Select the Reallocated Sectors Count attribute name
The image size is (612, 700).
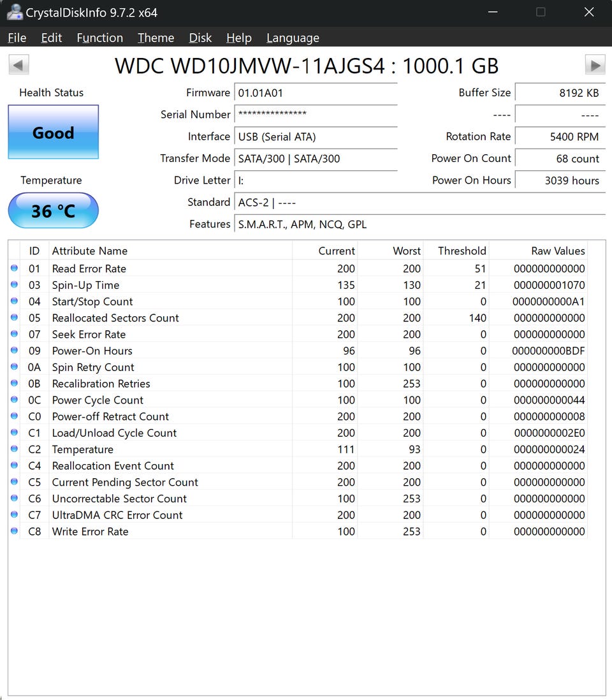coord(115,318)
